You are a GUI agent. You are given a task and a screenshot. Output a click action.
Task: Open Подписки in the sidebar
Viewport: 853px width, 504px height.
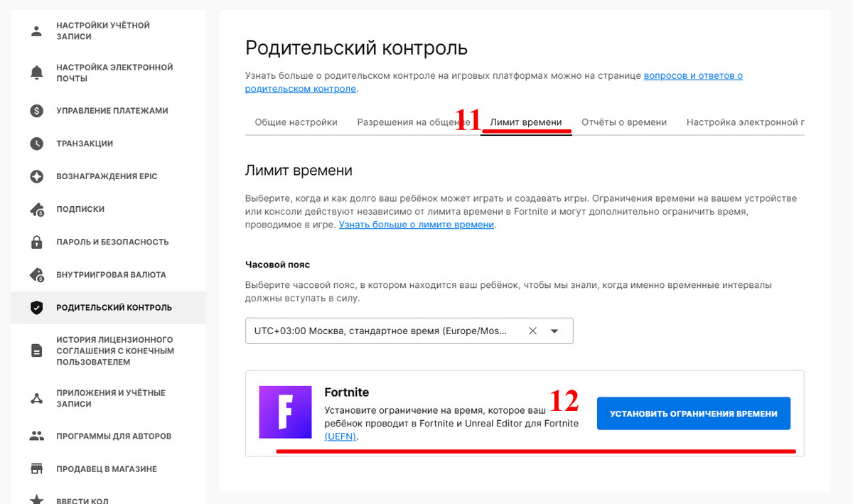coord(80,209)
